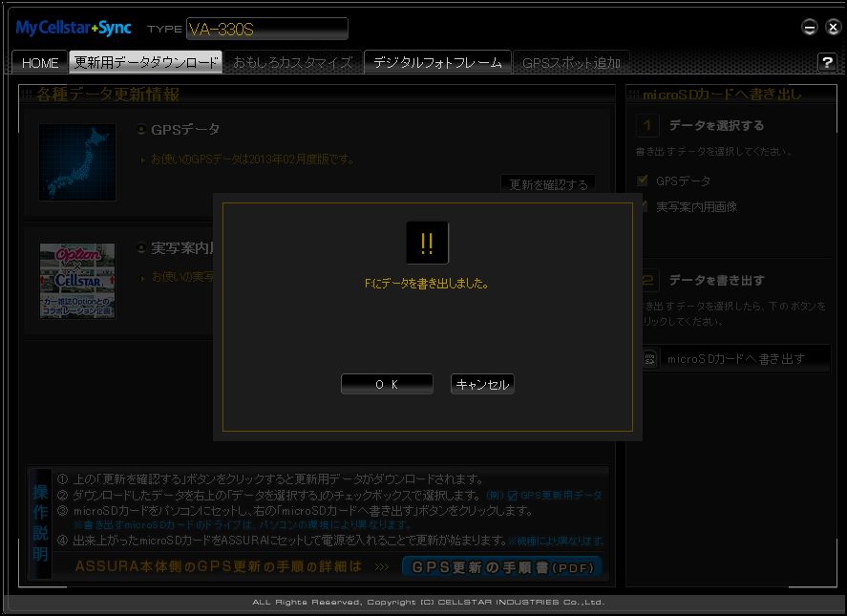Click the Option Cellstar photo thumbnail
The width and height of the screenshot is (847, 616).
coord(77,280)
